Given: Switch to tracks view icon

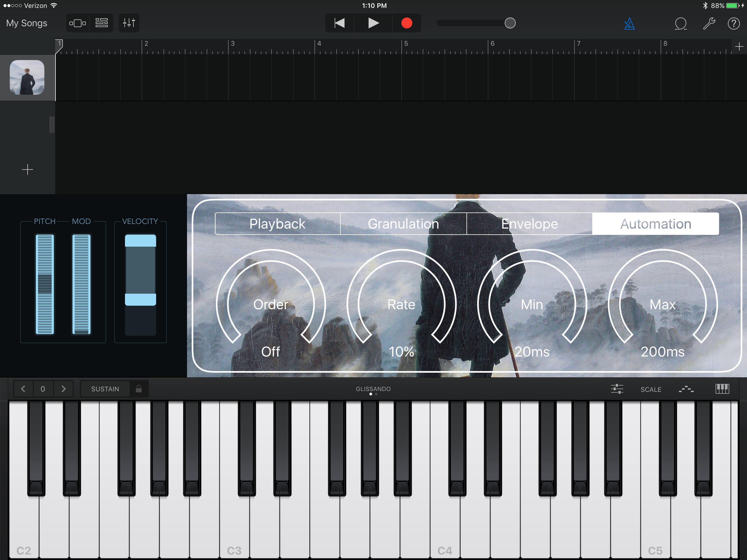Looking at the screenshot, I should [x=102, y=23].
